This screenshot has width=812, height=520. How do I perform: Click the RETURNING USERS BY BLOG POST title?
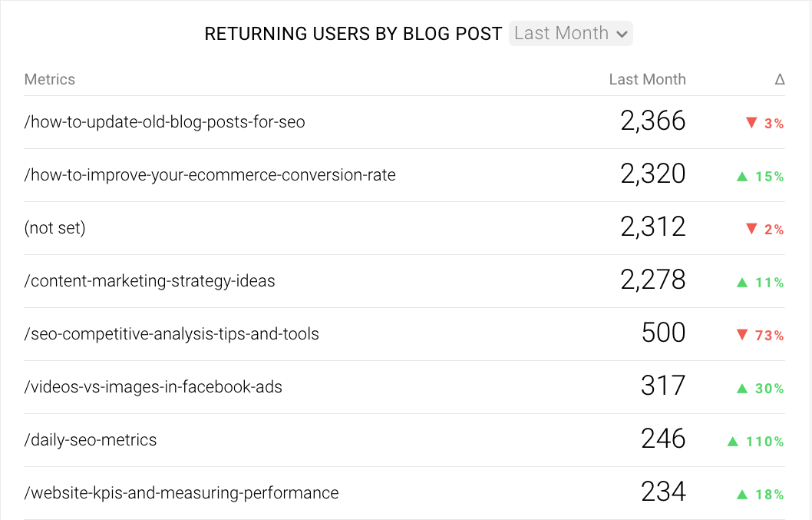(353, 34)
